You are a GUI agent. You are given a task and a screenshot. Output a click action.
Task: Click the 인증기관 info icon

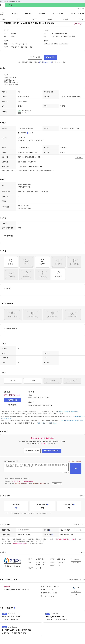50,530
